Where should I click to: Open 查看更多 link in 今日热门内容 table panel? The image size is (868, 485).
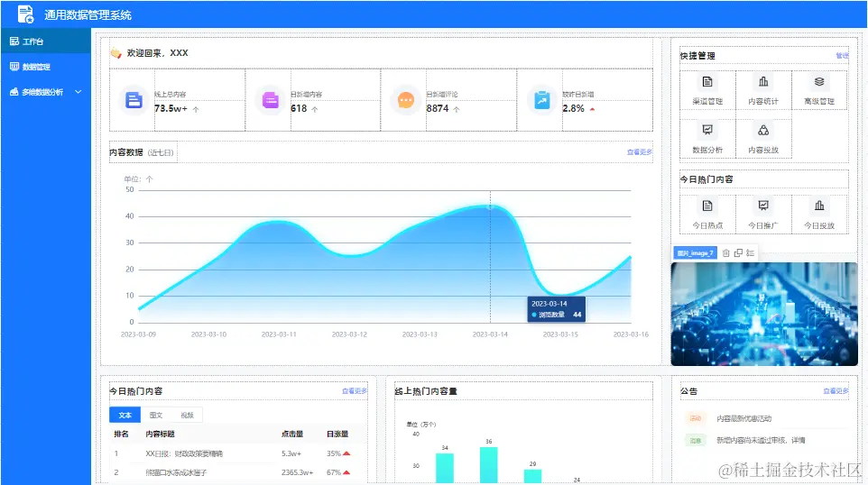coord(355,391)
